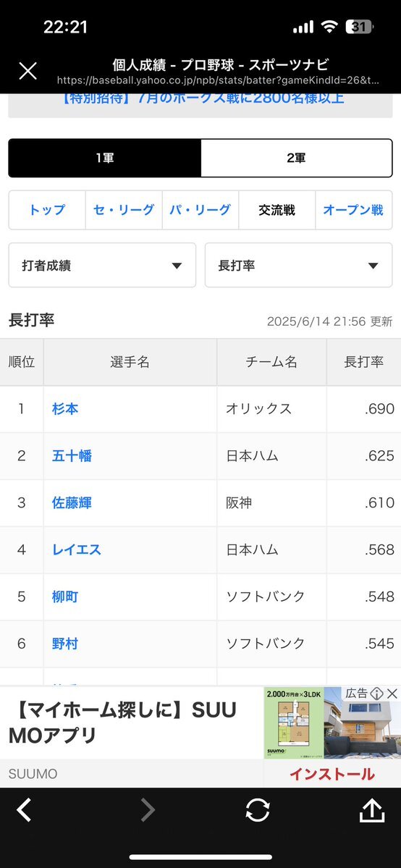
Task: Tap the browser forward arrow
Action: [147, 810]
